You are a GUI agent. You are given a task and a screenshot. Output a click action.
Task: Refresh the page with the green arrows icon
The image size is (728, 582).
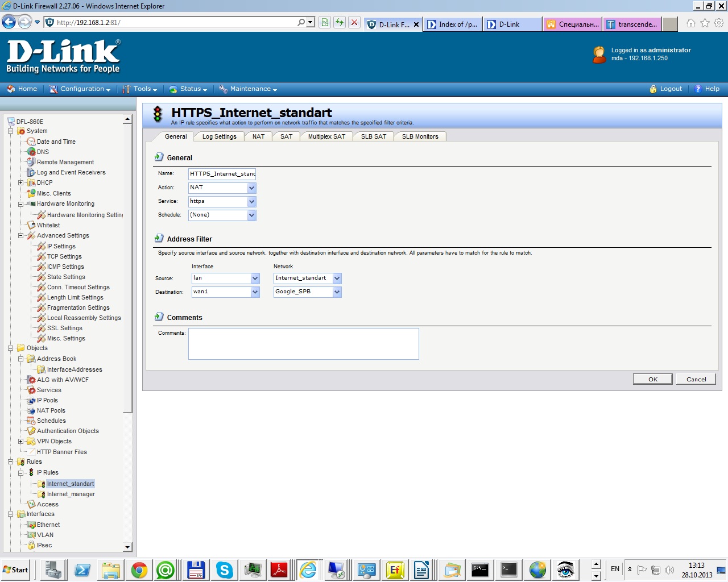(340, 22)
